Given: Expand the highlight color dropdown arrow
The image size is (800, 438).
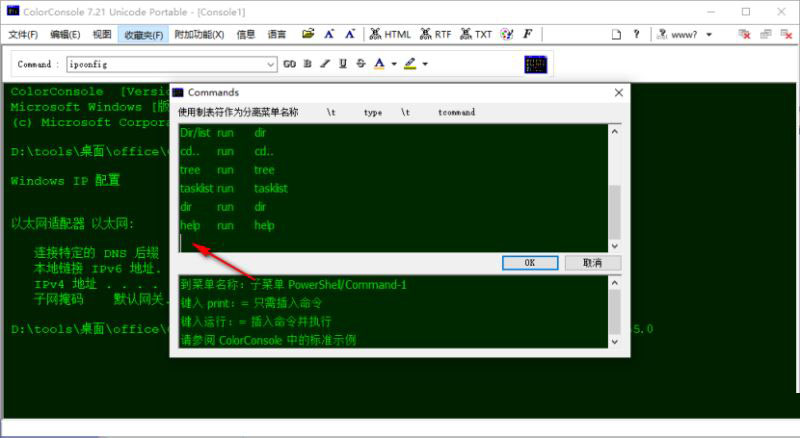Looking at the screenshot, I should click(425, 64).
